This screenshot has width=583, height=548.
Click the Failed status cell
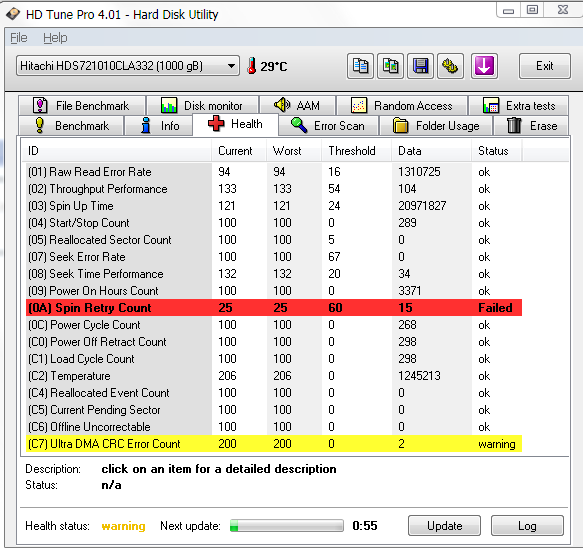pos(495,308)
